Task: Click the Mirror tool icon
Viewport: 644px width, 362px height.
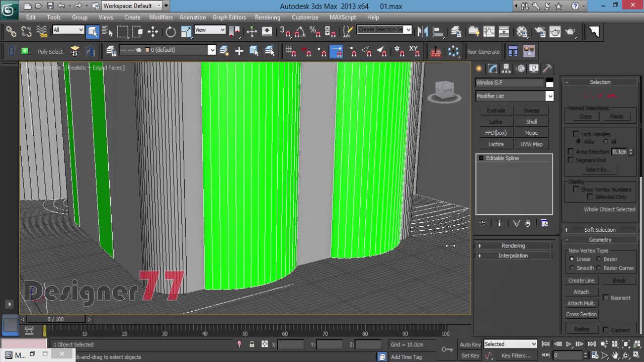Action: [423, 32]
